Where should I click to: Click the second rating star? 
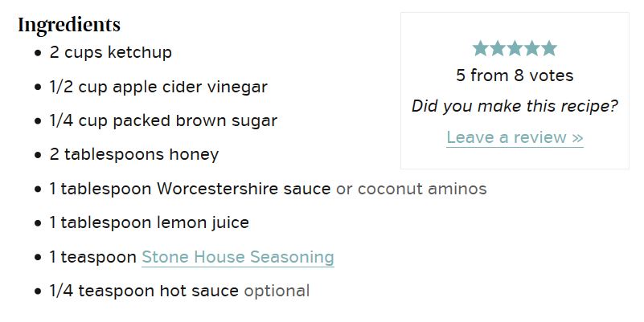click(498, 48)
